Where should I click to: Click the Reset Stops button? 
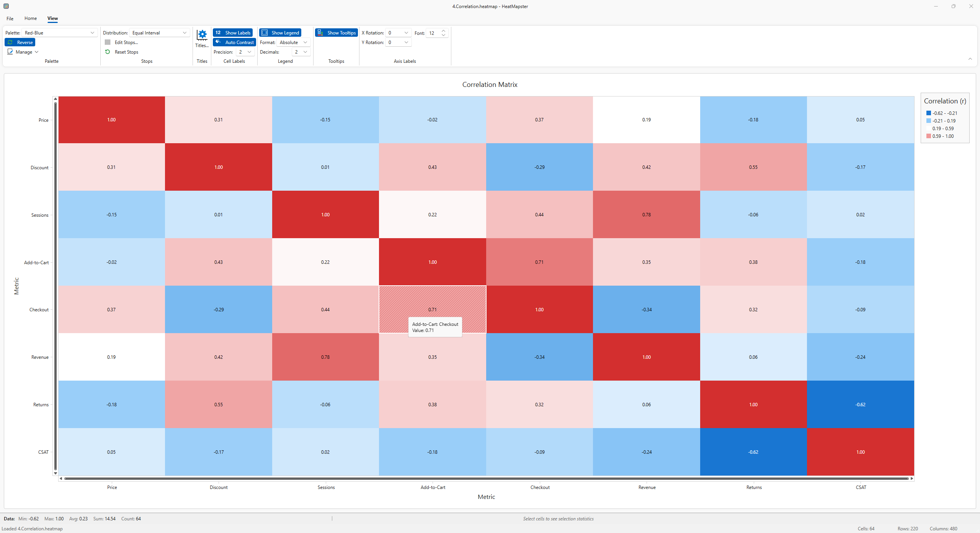click(x=126, y=52)
